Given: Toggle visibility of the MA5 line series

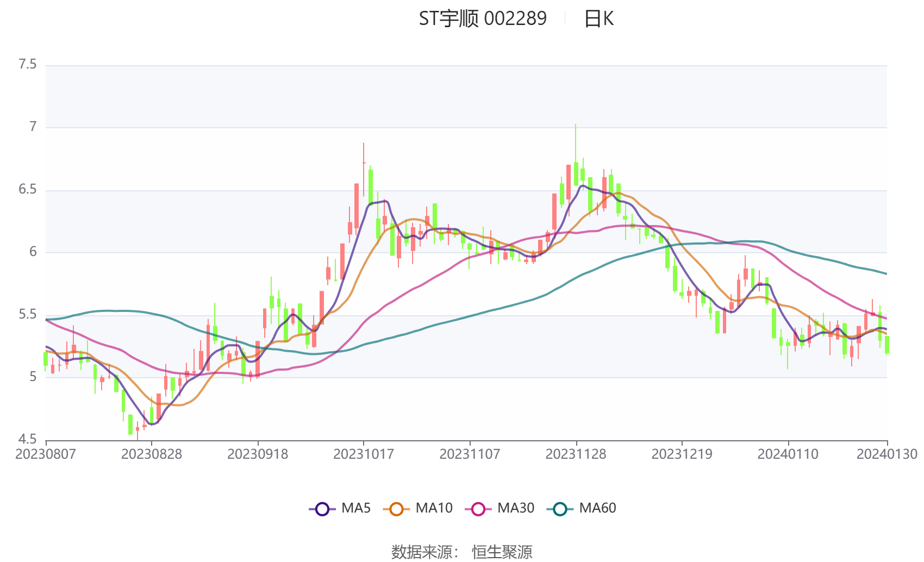Looking at the screenshot, I should coord(322,509).
